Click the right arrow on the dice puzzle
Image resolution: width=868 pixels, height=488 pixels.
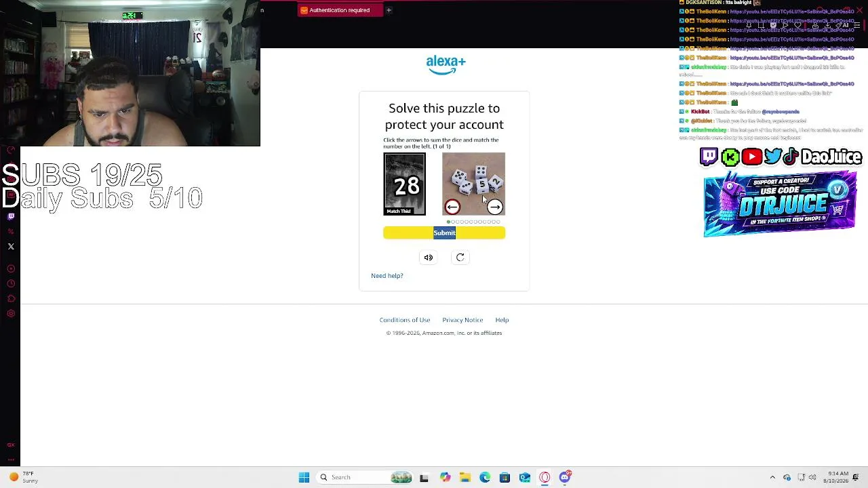coord(495,207)
